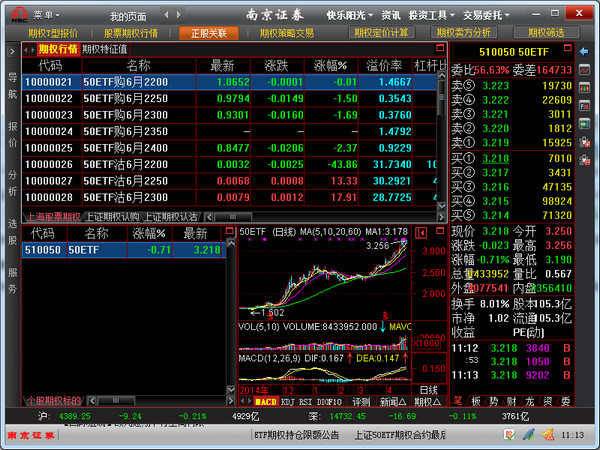Open the 资讯 menu

click(x=391, y=15)
